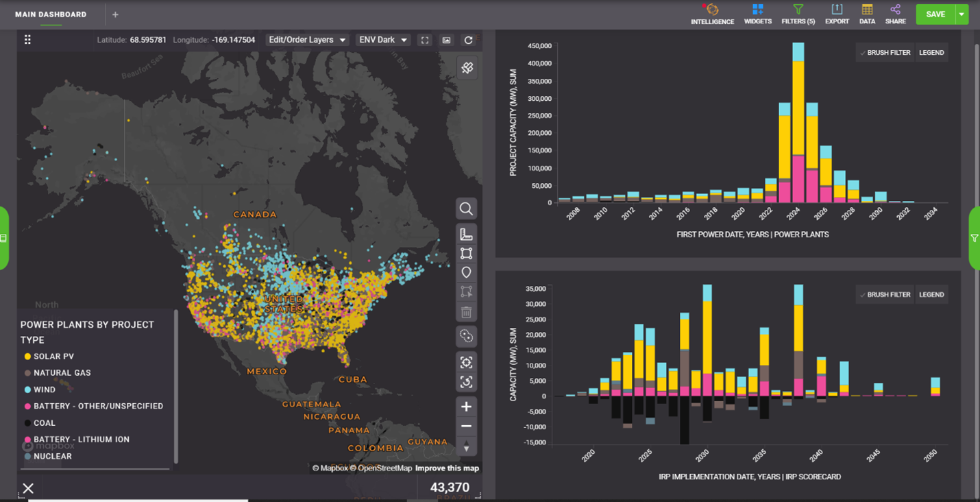Toggle Brush Filter on power plants chart
This screenshot has height=502, width=980.
884,53
